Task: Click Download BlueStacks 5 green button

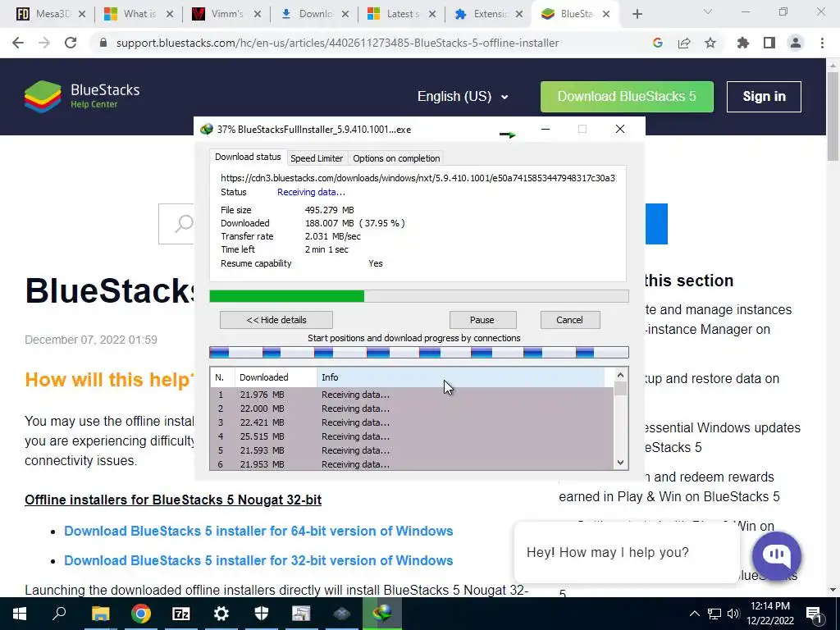Action: [627, 97]
